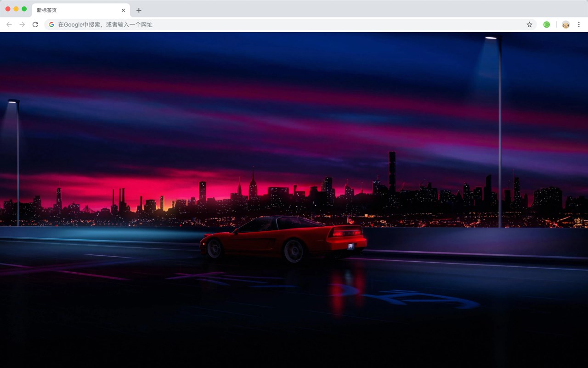588x368 pixels.
Task: Go back using the back arrow
Action: (x=9, y=24)
